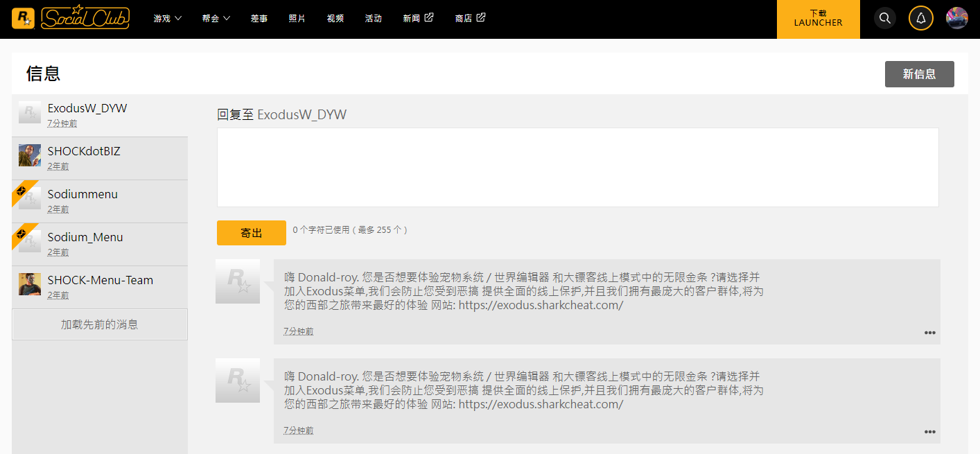Click the reply message text box
Screen dimensions: 980x454
tap(578, 167)
